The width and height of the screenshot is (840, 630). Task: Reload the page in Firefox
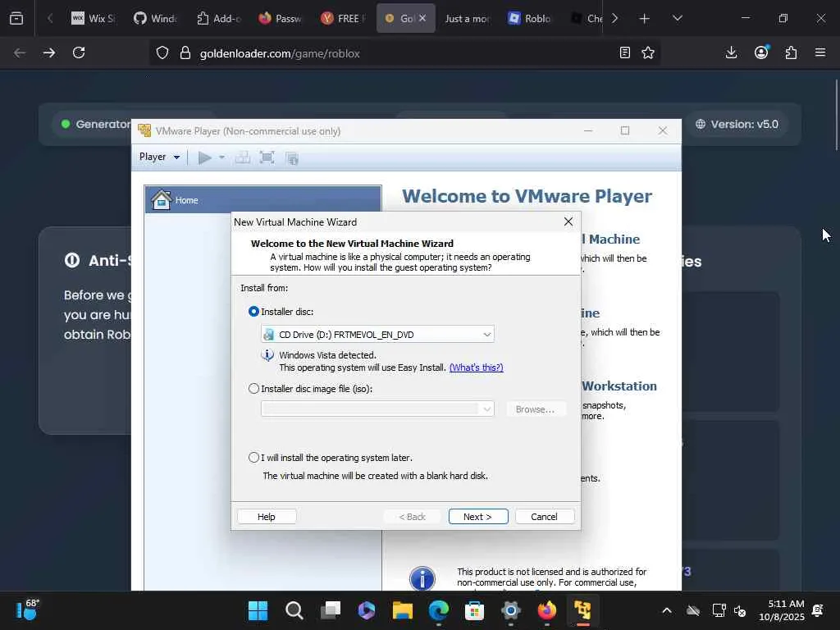[x=79, y=52]
